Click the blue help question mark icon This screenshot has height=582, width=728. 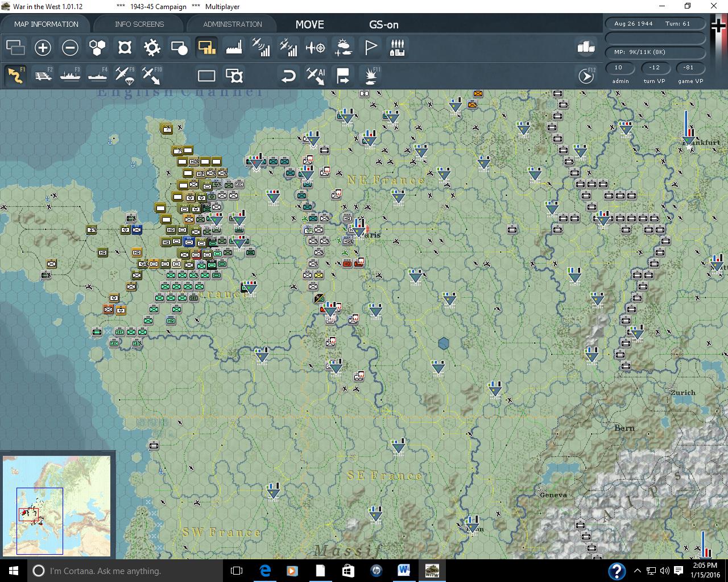(x=617, y=571)
